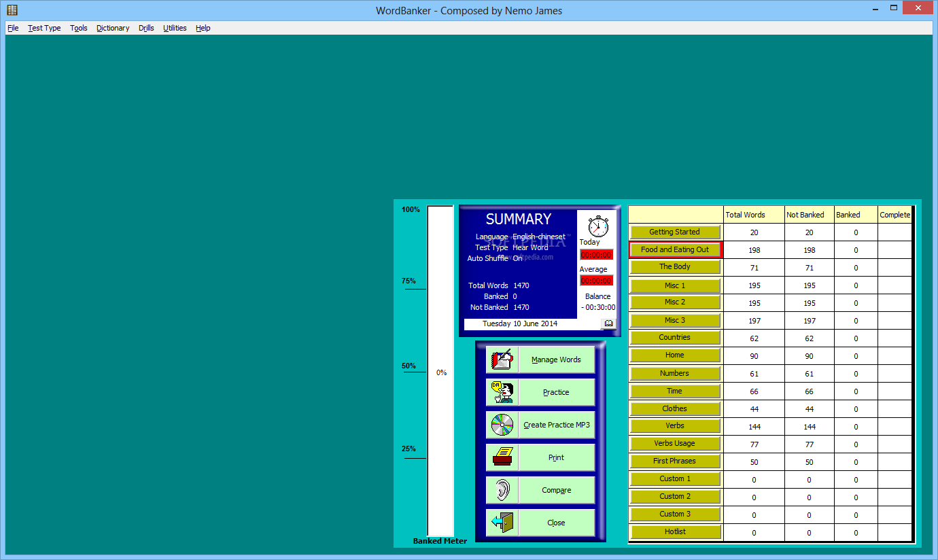Select the First Phrases category

point(675,461)
